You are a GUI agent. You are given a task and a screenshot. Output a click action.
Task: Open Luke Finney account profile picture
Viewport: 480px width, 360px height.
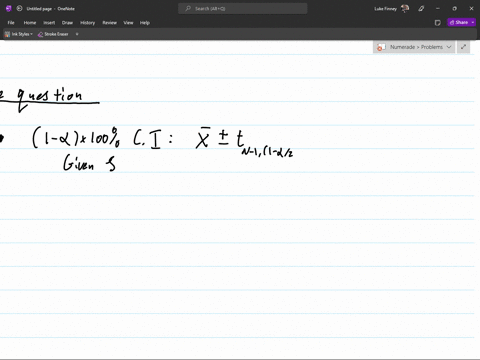(x=405, y=9)
